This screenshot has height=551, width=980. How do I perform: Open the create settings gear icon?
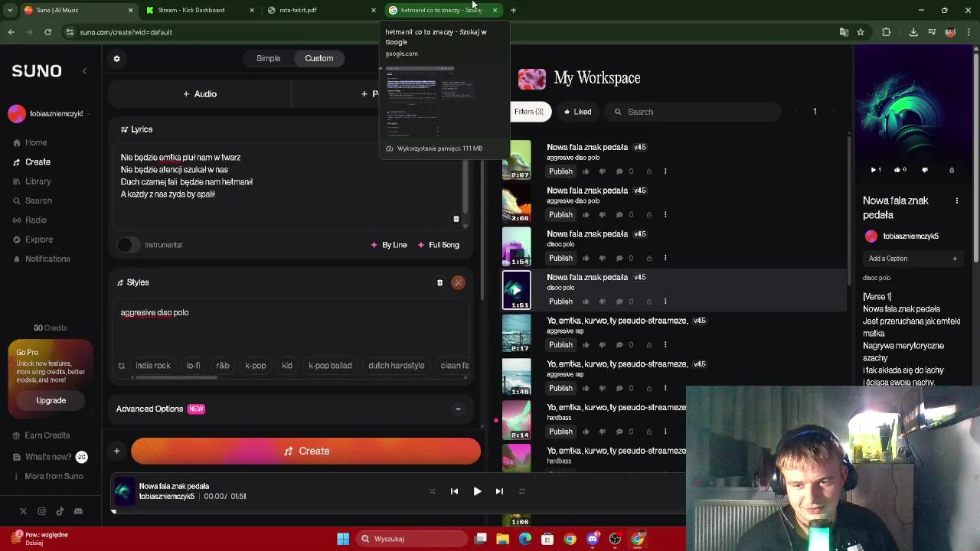(x=116, y=58)
